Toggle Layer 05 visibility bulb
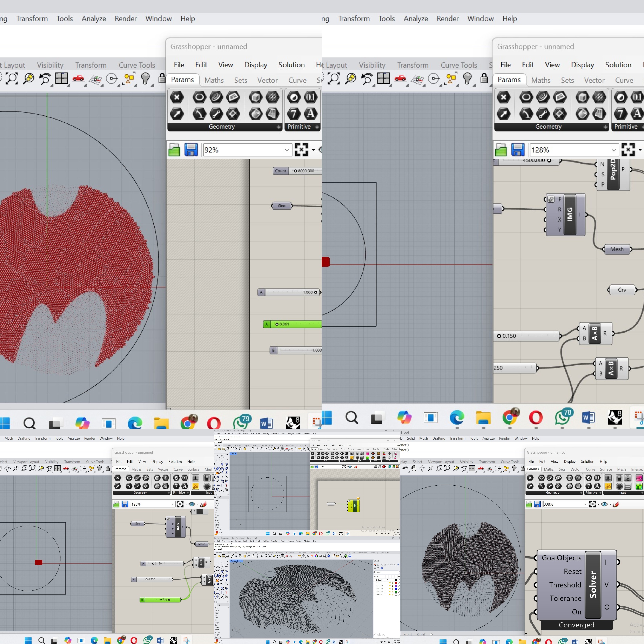Viewport: 644px width, 644px height. point(390,595)
